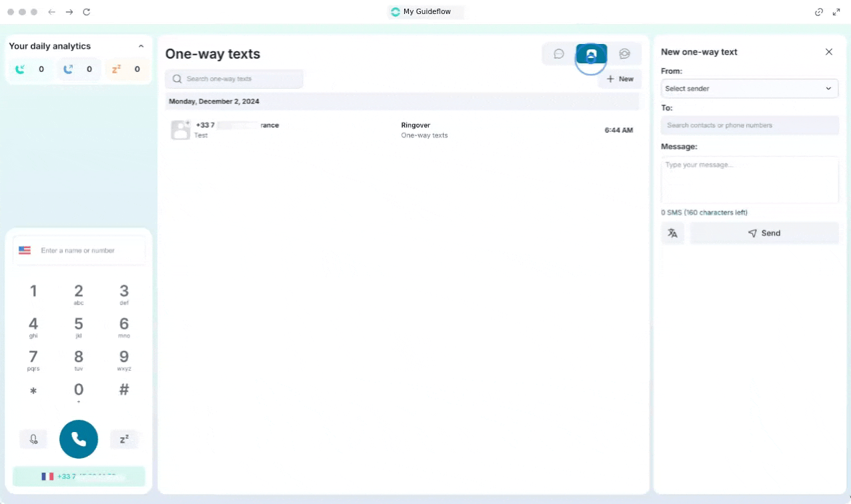Screen dimensions: 851x504
Task: Click the outgoing calls analytics icon
Action: [x=68, y=69]
